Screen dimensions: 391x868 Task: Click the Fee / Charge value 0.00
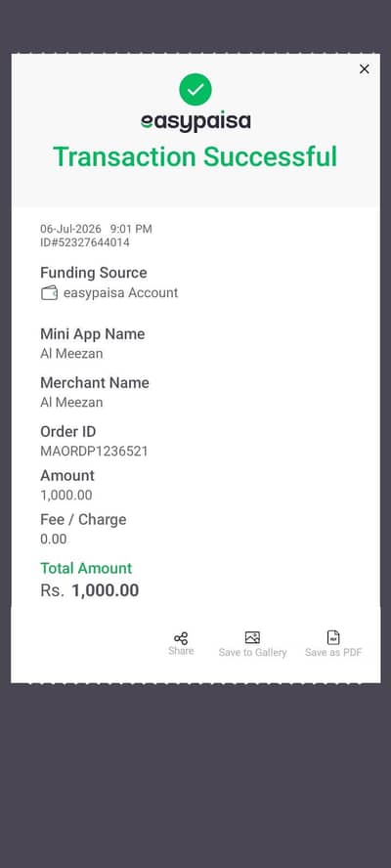(x=53, y=539)
